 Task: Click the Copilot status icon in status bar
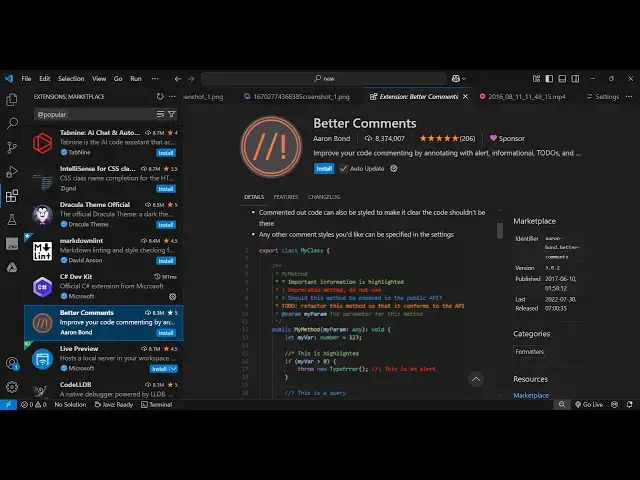click(x=614, y=404)
